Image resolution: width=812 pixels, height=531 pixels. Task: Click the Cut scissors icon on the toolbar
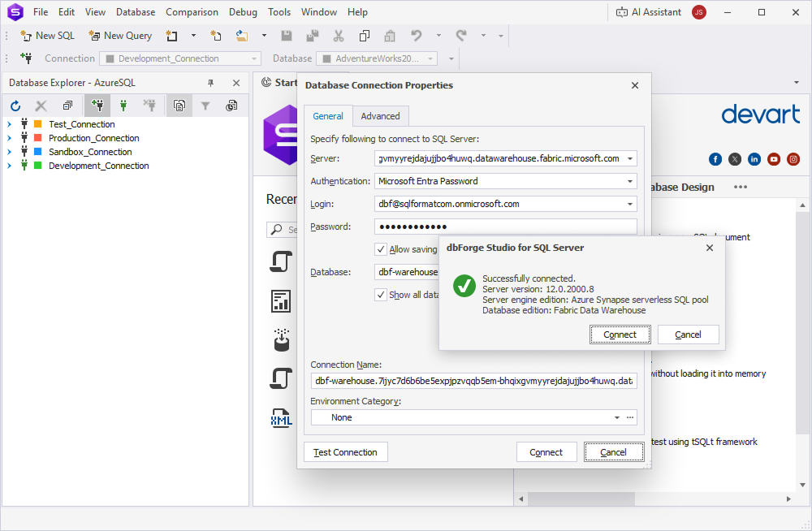click(339, 36)
